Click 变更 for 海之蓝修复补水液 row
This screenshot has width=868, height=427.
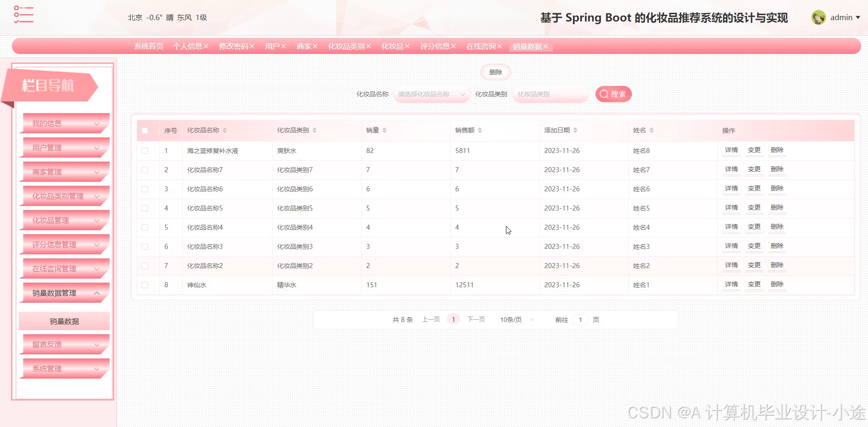point(754,150)
